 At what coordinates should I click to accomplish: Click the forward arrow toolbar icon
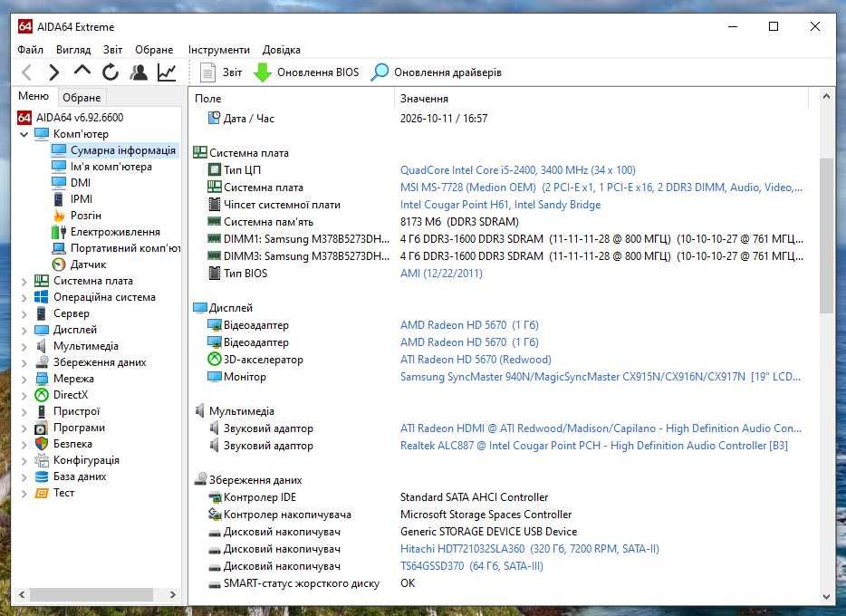click(x=53, y=72)
